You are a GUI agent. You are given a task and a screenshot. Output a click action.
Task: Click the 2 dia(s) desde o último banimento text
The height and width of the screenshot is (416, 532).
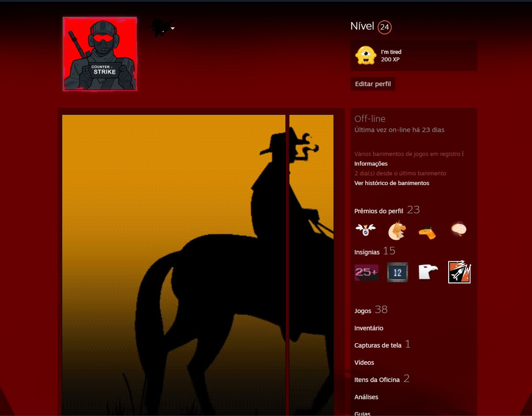pos(400,174)
